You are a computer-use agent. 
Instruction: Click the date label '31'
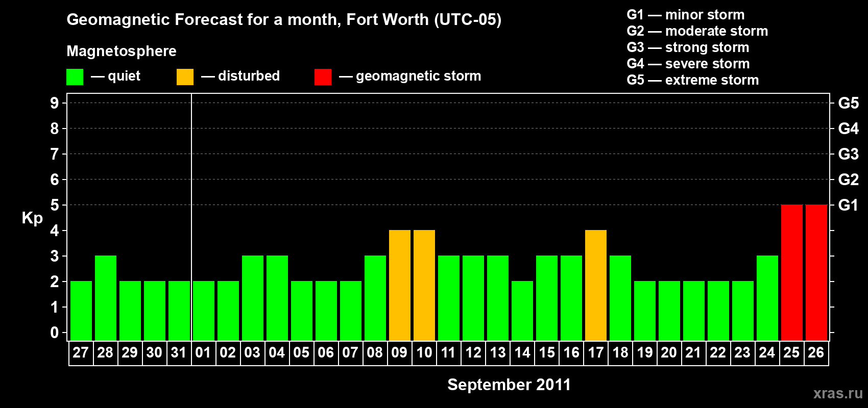pos(179,352)
